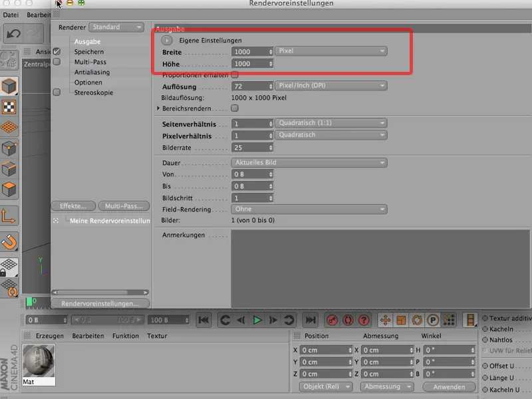The width and height of the screenshot is (532, 399).
Task: Toggle the snapping magnet icon
Action: (9, 242)
